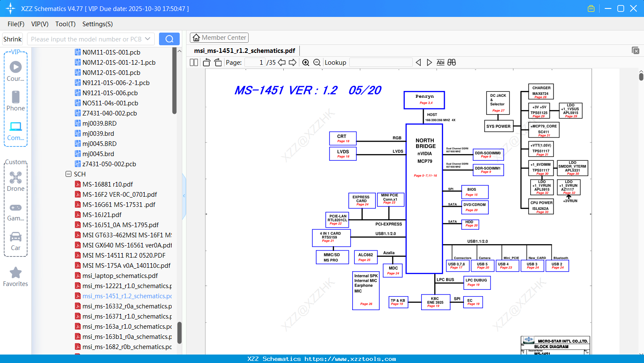Viewport: 644px width, 363px height.
Task: Click the Page number input field
Action: (x=255, y=63)
